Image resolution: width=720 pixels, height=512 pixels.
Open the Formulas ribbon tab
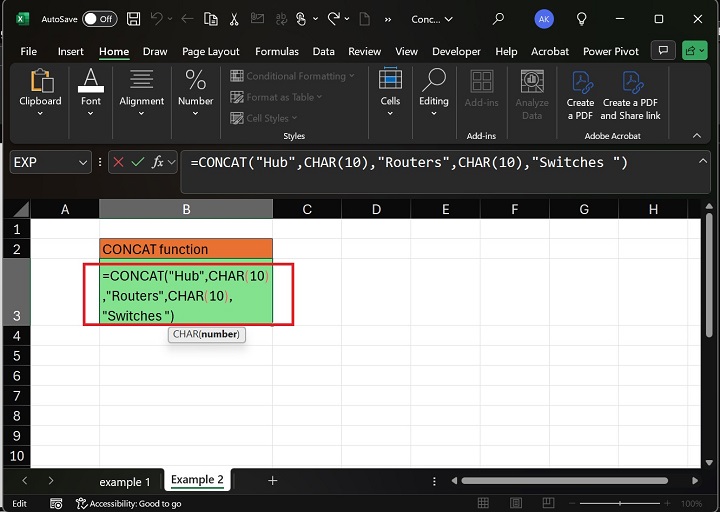pos(276,51)
